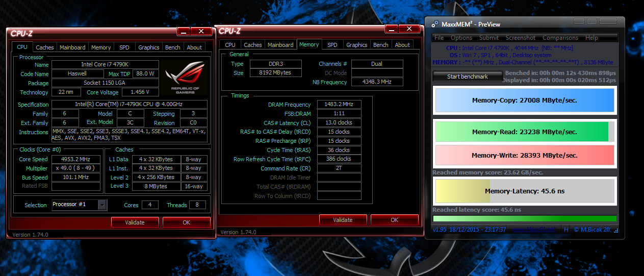Click OK in left CPU-Z window
Screen dimensions: 644x276
(x=187, y=222)
